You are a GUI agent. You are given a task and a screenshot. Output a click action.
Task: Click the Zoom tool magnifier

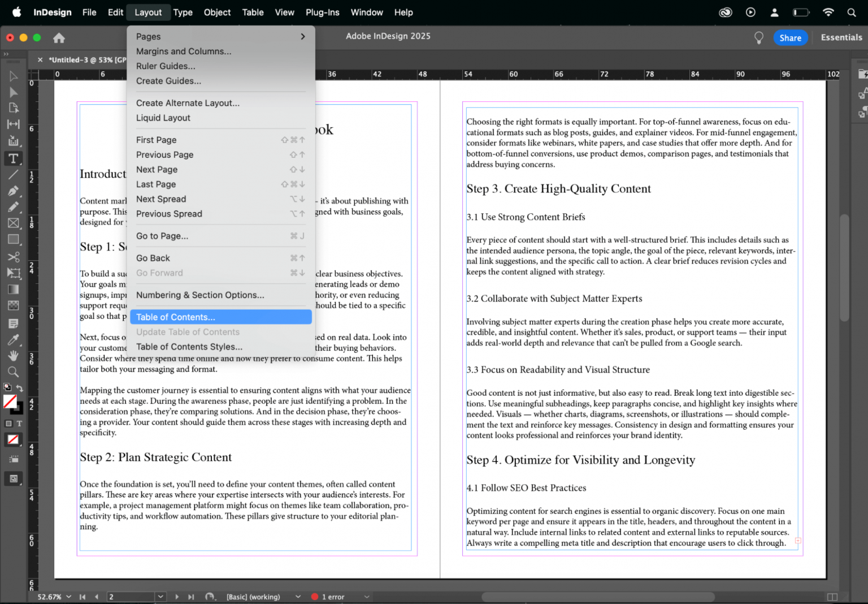[13, 372]
